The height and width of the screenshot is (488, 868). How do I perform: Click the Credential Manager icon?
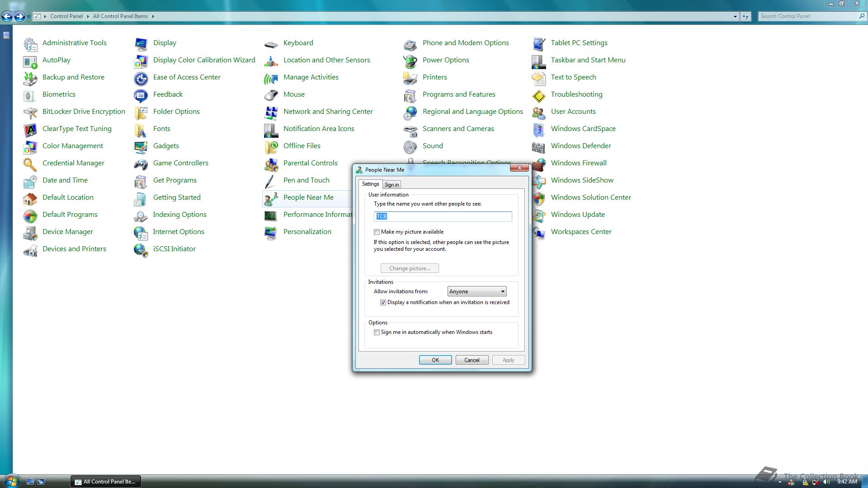pos(30,164)
